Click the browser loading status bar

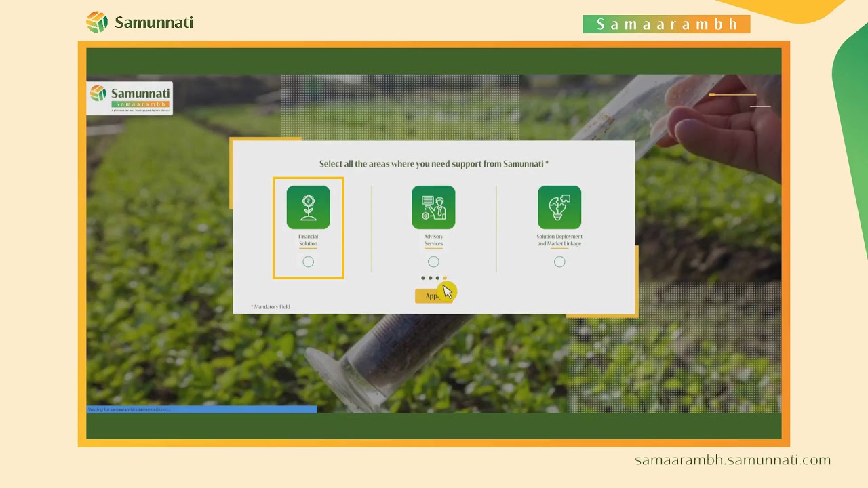pyautogui.click(x=202, y=409)
